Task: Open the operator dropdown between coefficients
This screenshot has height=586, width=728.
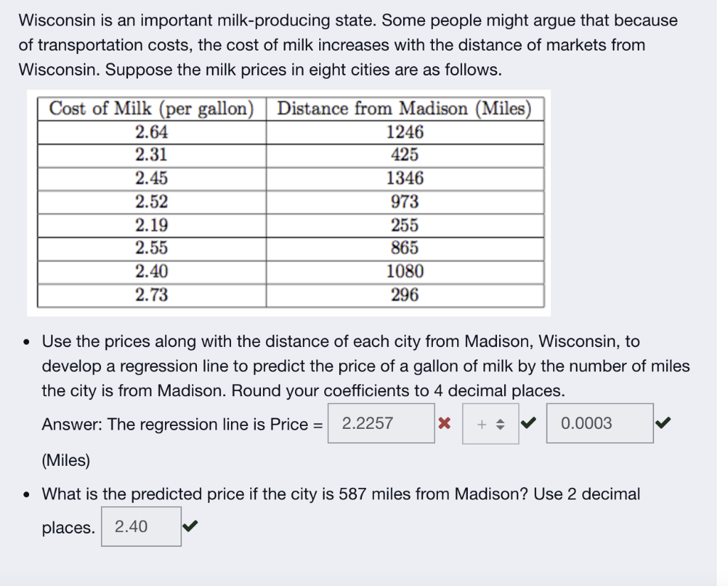Action: pos(490,422)
